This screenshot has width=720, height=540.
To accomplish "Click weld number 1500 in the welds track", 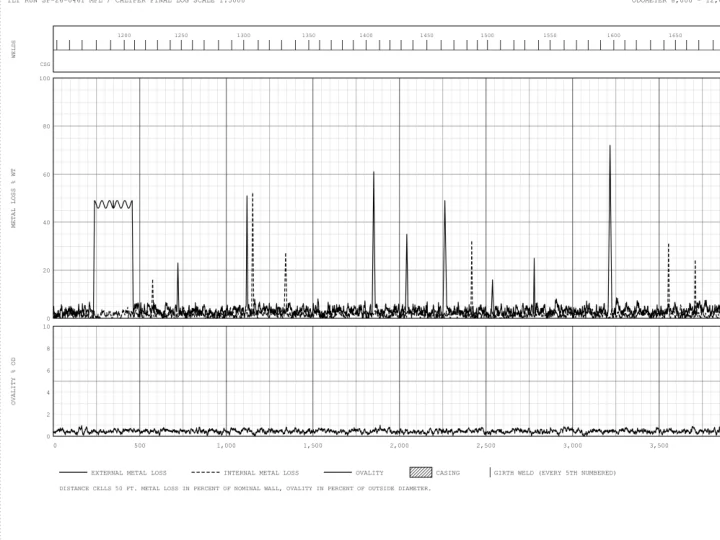I will point(487,35).
